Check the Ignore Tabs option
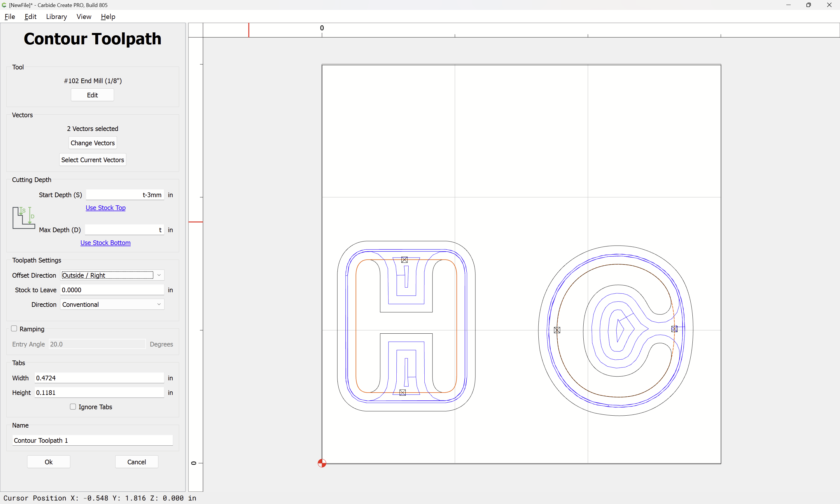Screen dimensions: 840x504 point(73,407)
